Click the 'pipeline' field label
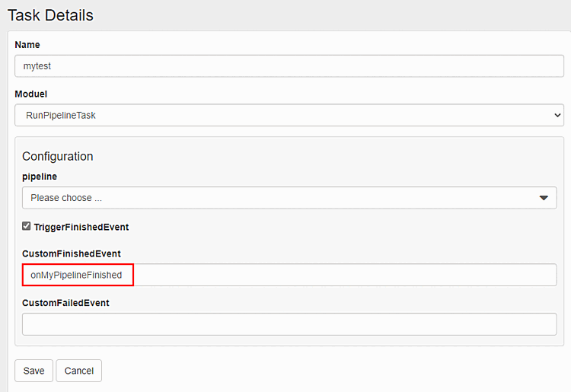This screenshot has width=571, height=392. (40, 177)
